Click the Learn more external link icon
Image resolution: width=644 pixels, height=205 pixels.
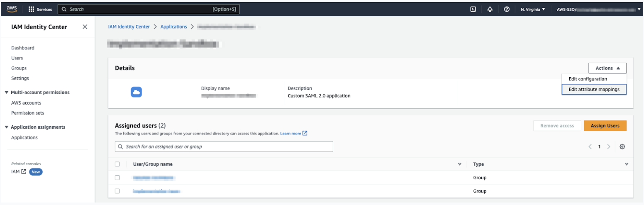pyautogui.click(x=305, y=133)
